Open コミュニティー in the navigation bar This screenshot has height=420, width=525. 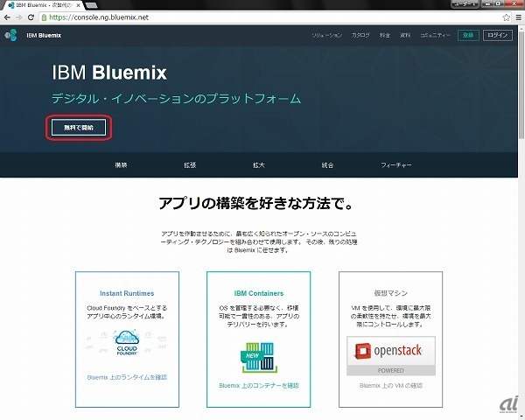[x=435, y=35]
